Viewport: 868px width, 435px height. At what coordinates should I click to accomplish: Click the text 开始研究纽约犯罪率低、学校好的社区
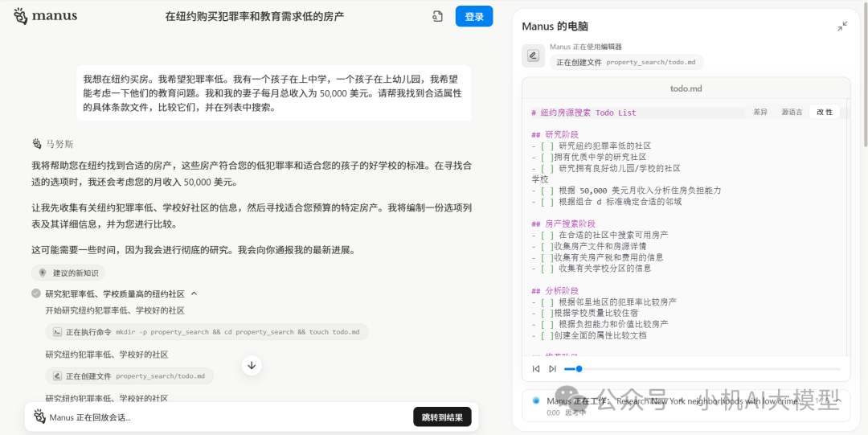[115, 310]
